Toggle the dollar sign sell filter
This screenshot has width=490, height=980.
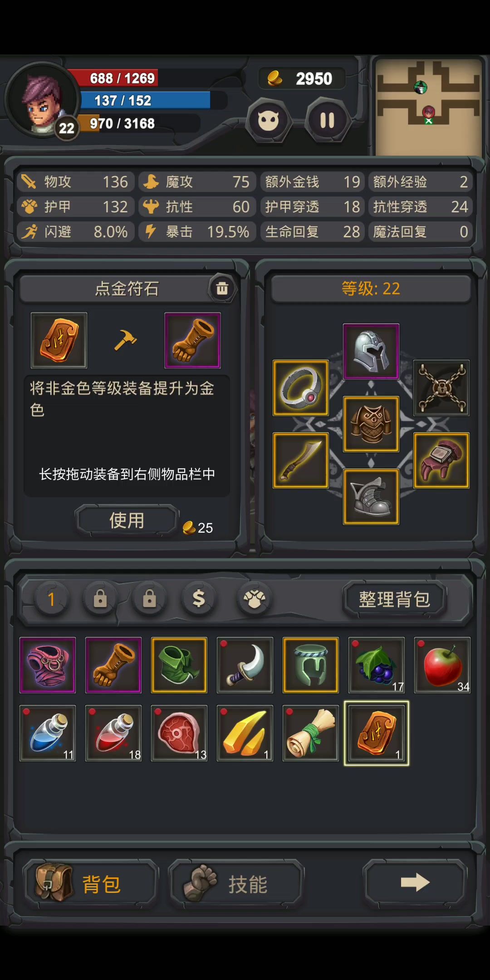[199, 599]
